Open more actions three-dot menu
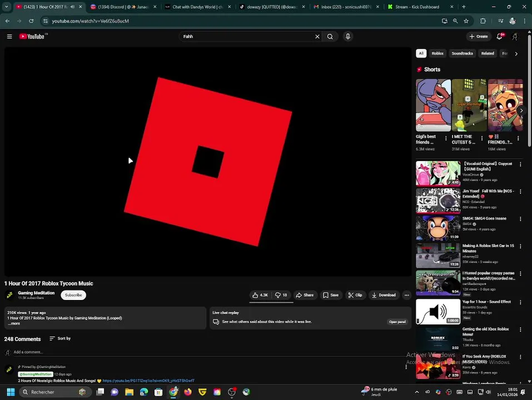This screenshot has height=400, width=532. (406, 295)
